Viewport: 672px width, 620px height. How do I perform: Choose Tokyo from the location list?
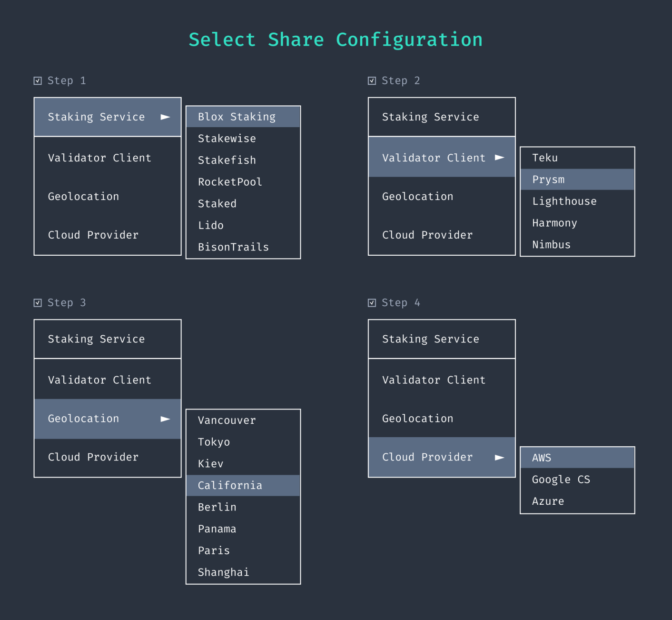click(214, 442)
